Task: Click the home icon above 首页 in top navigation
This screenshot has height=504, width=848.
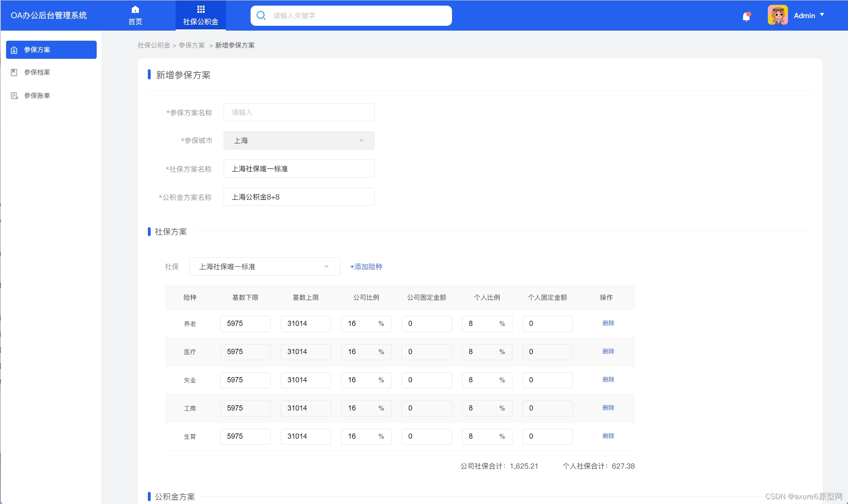Action: [x=135, y=9]
